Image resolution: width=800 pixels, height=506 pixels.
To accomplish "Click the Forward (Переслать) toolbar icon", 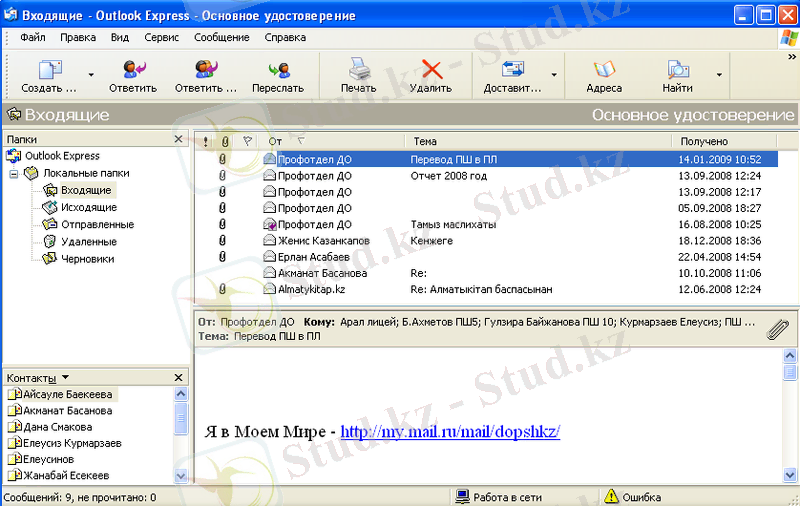I will point(278,70).
